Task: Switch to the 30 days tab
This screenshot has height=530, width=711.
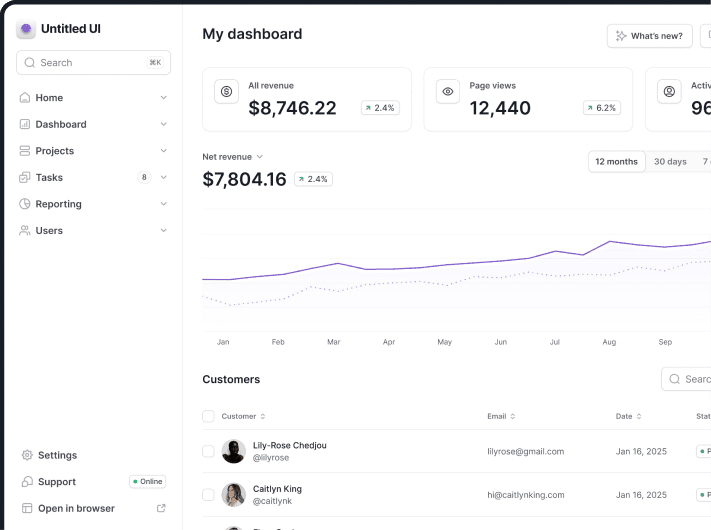Action: click(x=670, y=161)
